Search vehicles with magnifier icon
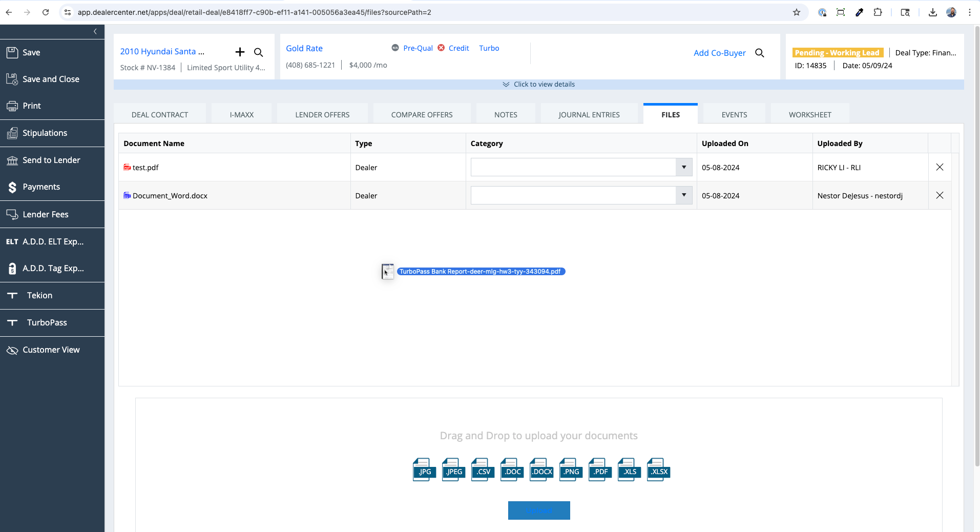The width and height of the screenshot is (980, 532). click(259, 52)
